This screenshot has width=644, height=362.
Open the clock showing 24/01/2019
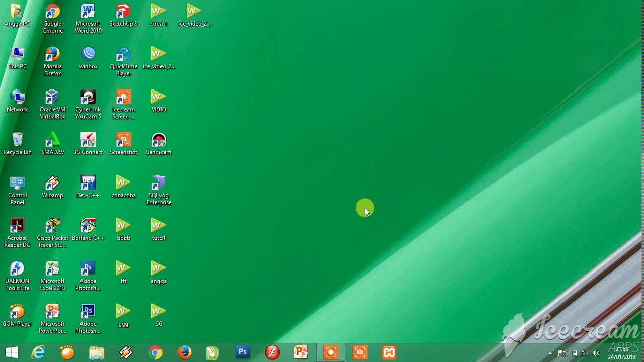pos(622,353)
